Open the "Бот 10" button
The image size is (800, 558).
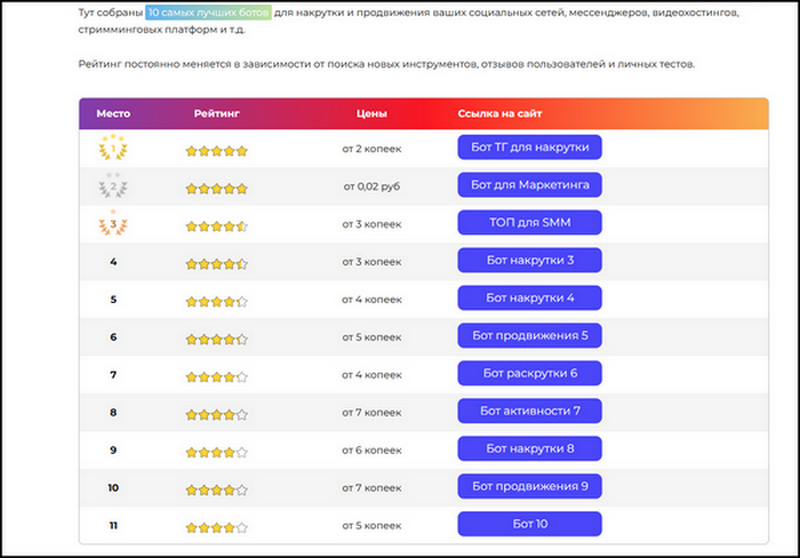pyautogui.click(x=529, y=524)
